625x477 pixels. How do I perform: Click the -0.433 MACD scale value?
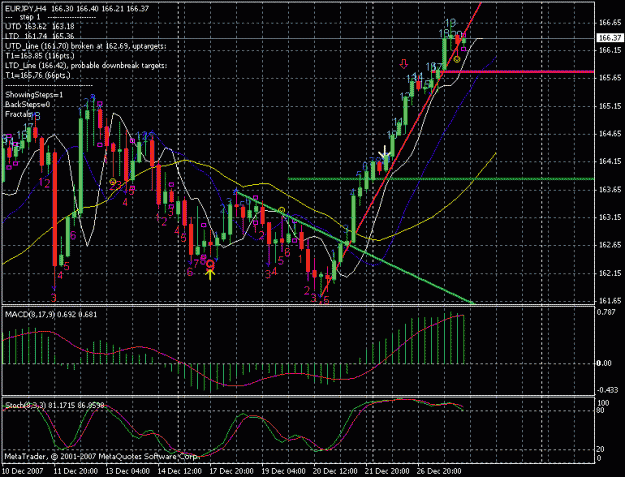[607, 390]
